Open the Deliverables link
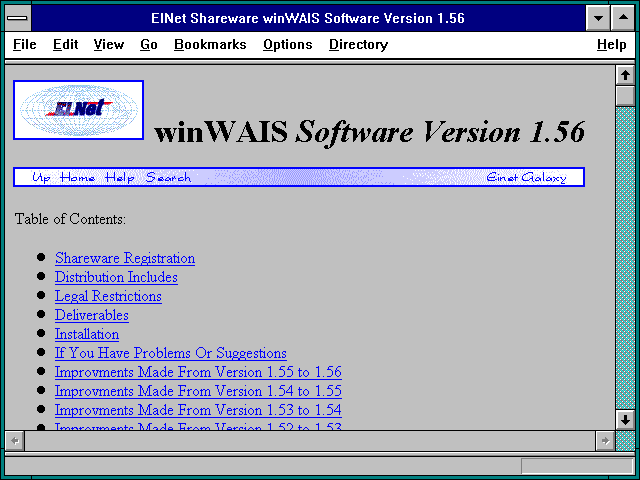The width and height of the screenshot is (640, 480). tap(92, 315)
